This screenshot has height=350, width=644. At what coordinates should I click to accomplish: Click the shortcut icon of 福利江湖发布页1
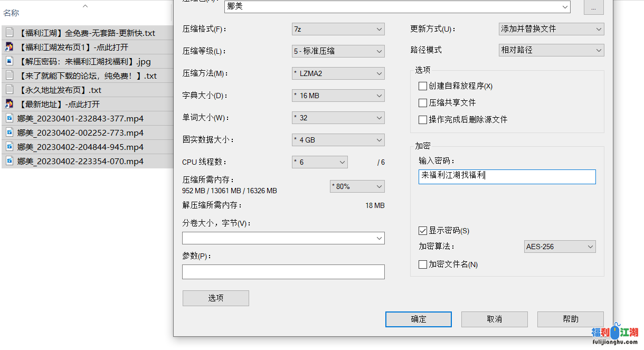[x=9, y=47]
